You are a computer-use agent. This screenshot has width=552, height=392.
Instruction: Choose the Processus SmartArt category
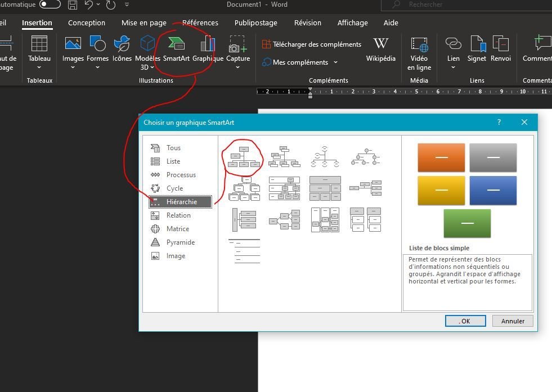pyautogui.click(x=180, y=175)
